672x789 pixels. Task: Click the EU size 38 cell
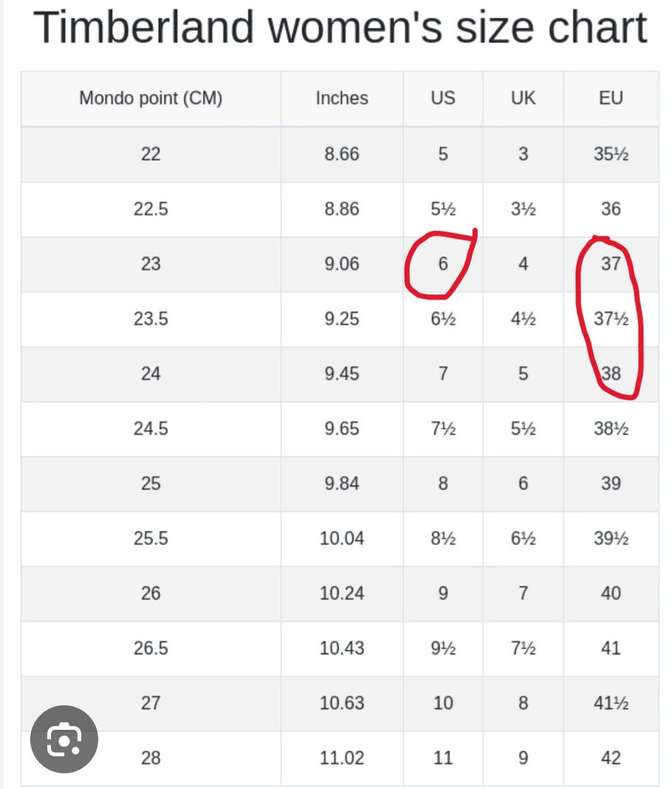pos(610,373)
